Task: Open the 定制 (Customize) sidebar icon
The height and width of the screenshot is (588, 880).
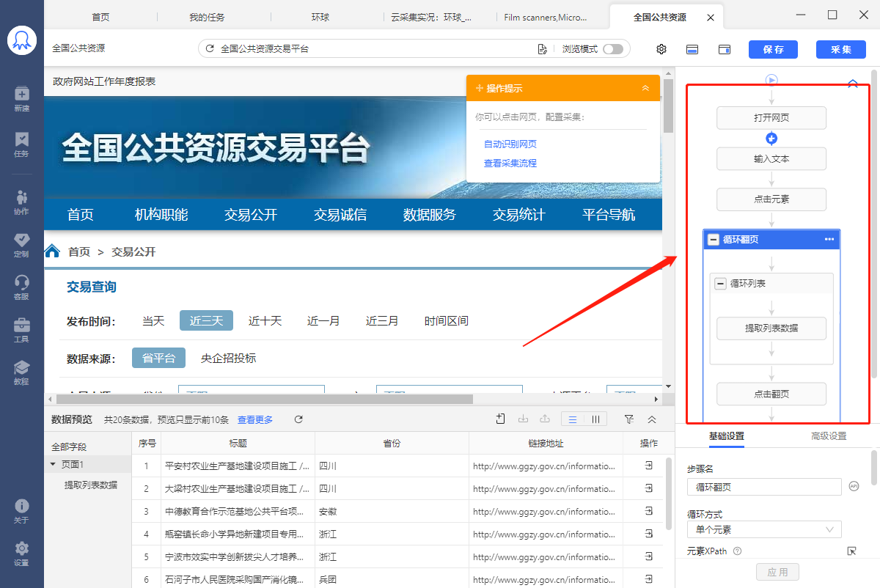Action: tap(21, 245)
